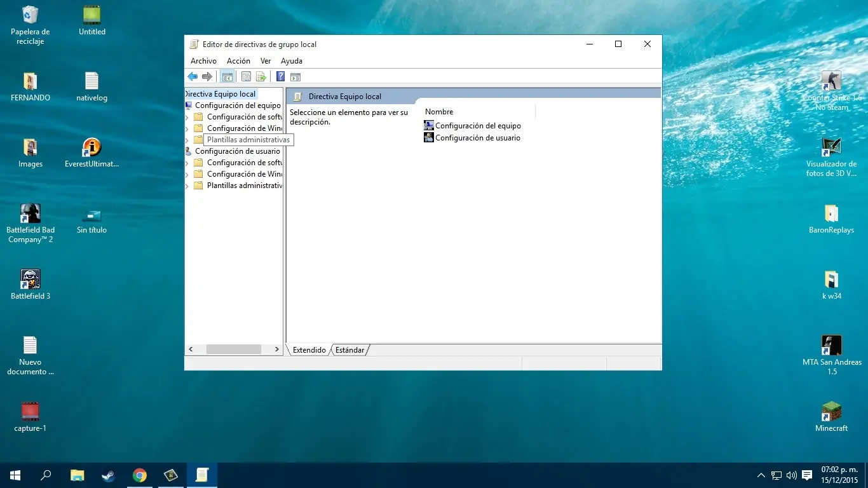The image size is (868, 488).
Task: Select the Untitled desktop icon
Action: pos(92,20)
